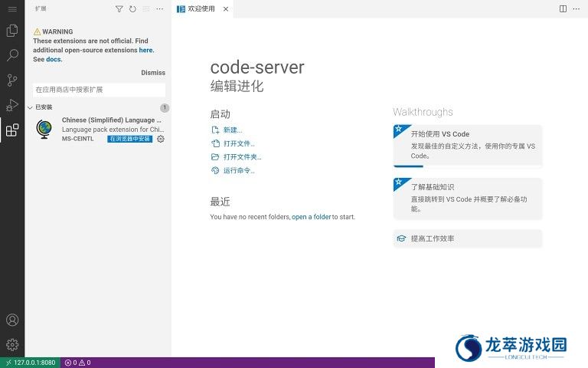Dismiss the extensions warning
Image resolution: width=588 pixels, height=368 pixels.
[x=153, y=73]
